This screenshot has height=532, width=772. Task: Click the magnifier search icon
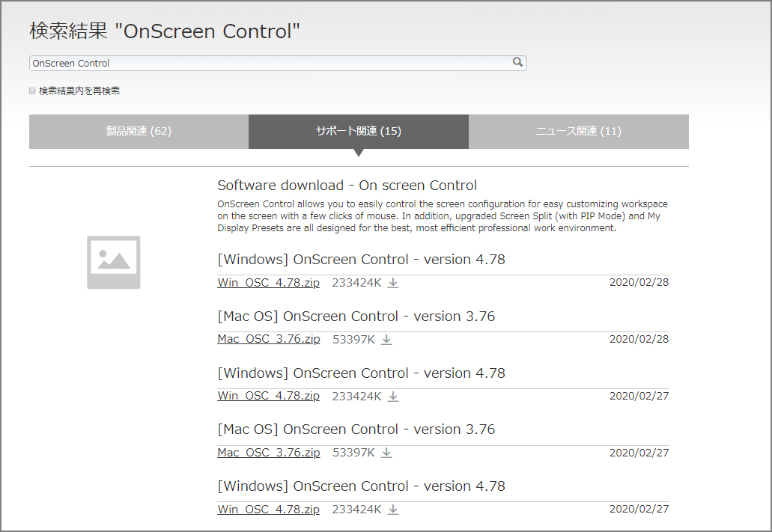[517, 63]
